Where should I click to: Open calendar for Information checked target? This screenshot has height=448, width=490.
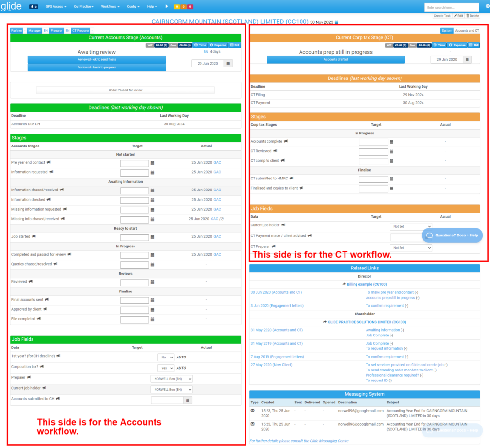[x=153, y=200]
